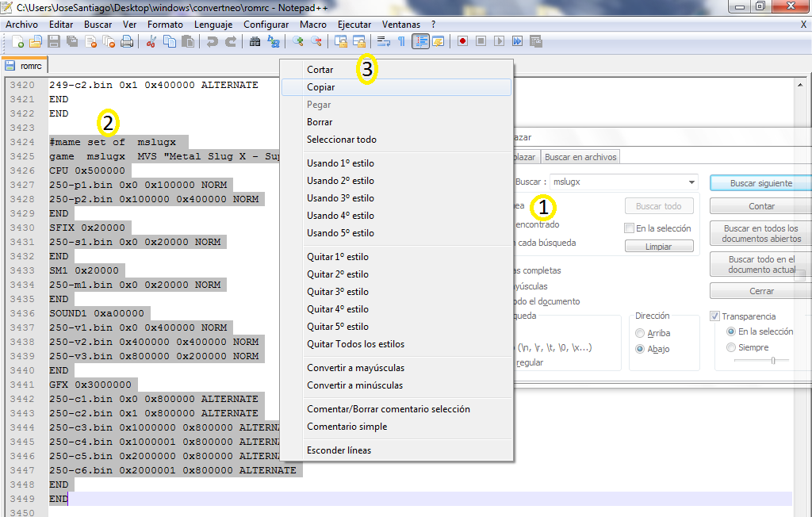
Task: Click the Limpiar button
Action: pyautogui.click(x=659, y=246)
